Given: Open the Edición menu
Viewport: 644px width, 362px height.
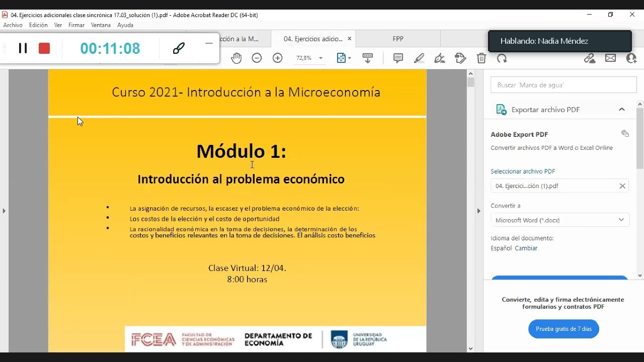Looking at the screenshot, I should click(38, 25).
